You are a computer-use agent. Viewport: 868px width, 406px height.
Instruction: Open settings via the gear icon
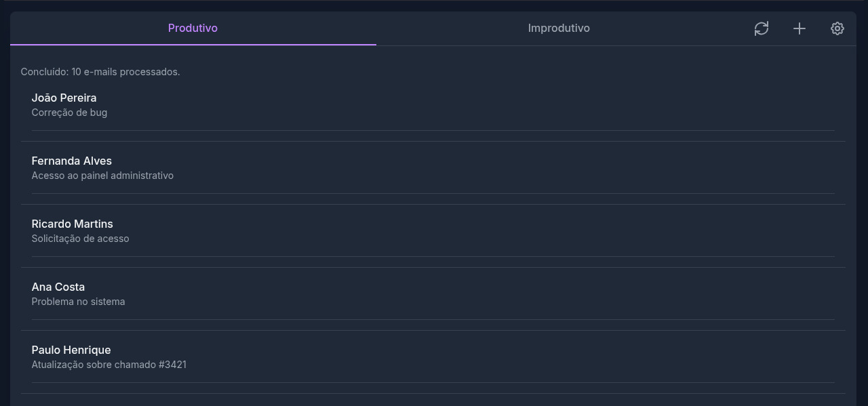point(837,28)
